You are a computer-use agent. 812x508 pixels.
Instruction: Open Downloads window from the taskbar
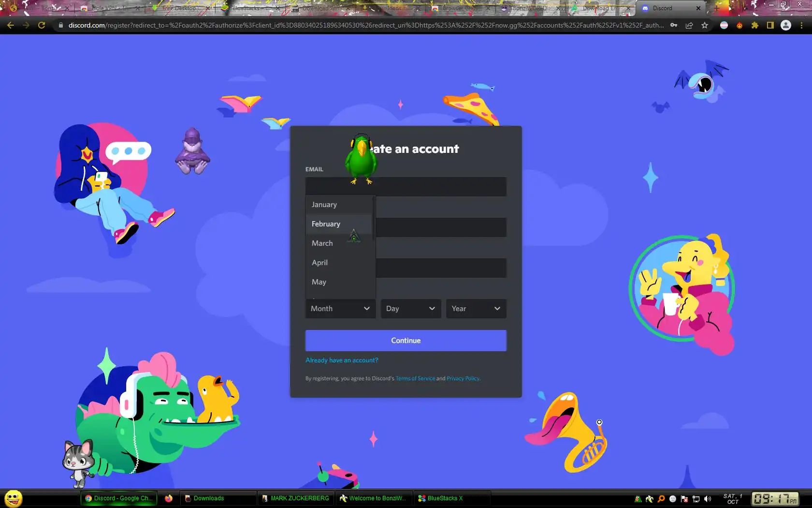click(x=218, y=498)
